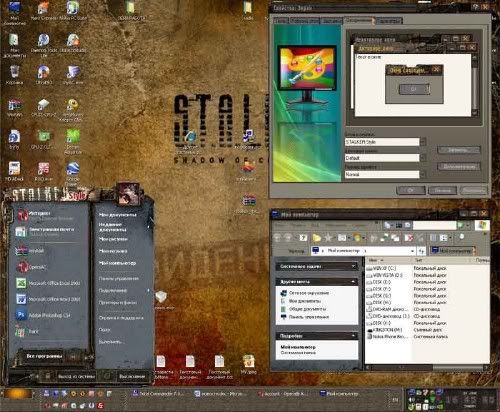500x412 pixels.
Task: Click star Favorites icon in explorer toolbar
Action: point(328,238)
